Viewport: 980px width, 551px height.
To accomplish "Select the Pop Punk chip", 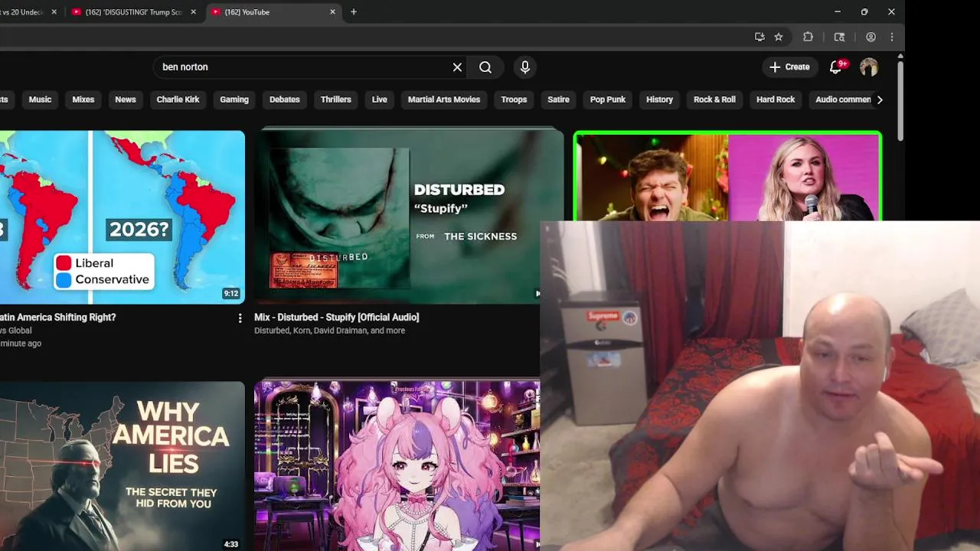I will click(608, 99).
